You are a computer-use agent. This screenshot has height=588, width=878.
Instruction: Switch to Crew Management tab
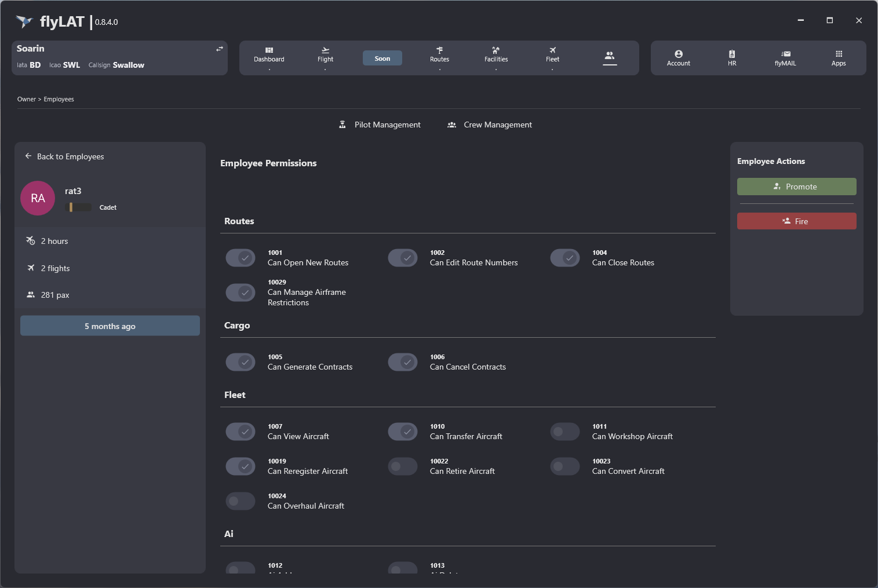tap(490, 125)
